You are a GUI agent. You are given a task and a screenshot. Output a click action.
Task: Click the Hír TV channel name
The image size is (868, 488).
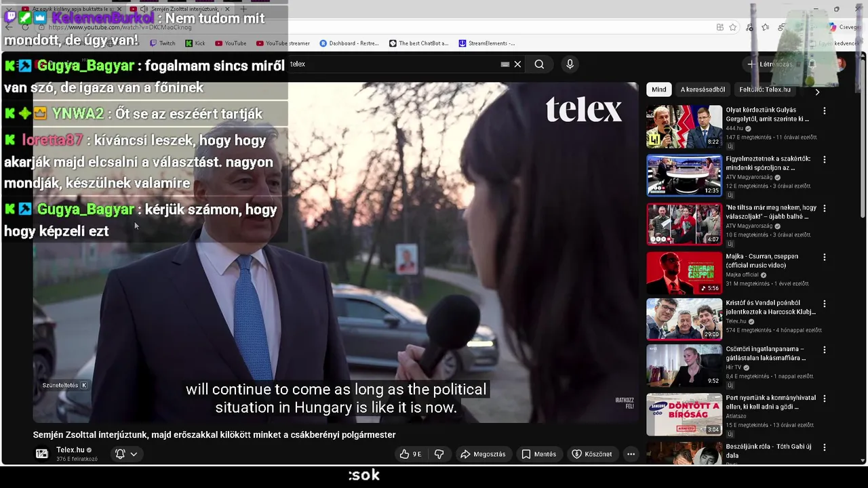coord(734,367)
